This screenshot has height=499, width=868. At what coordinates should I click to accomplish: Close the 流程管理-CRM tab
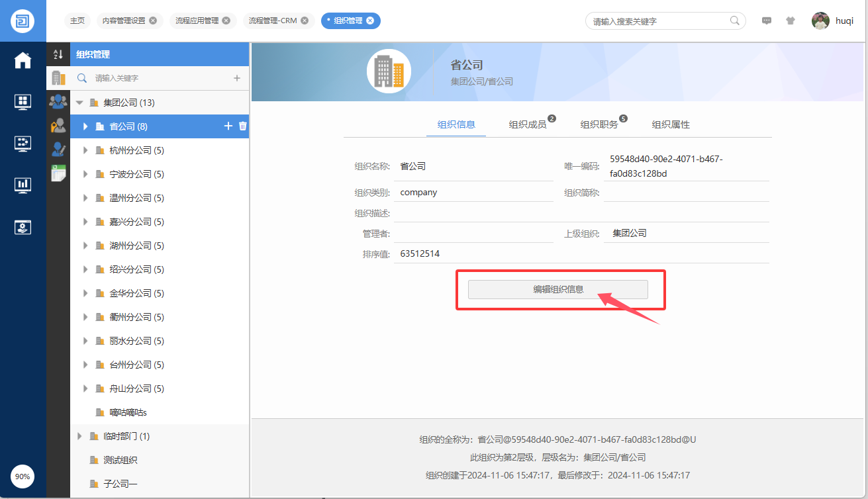pos(305,21)
